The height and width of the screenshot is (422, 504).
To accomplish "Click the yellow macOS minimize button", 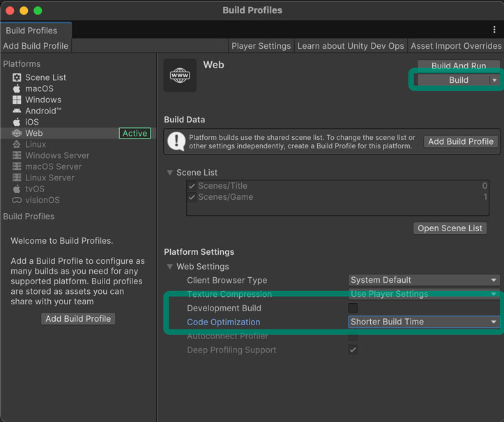I will click(x=24, y=10).
